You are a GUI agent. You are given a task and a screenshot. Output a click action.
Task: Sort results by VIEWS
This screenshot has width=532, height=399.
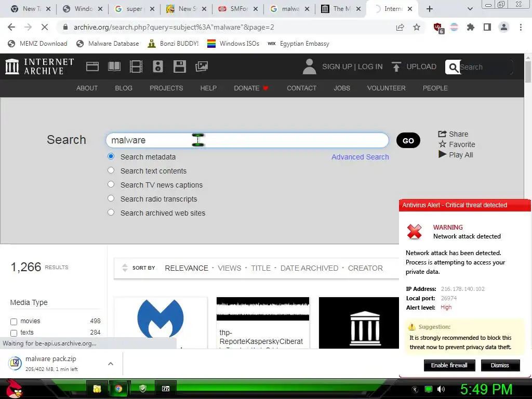(229, 268)
